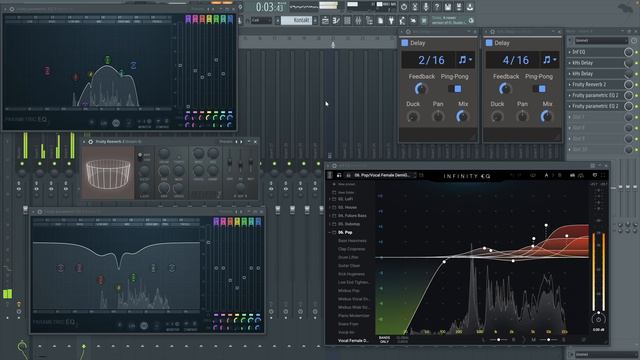Select band 5 node in the lower Parametric EQ
The height and width of the screenshot is (360, 640).
133,278
